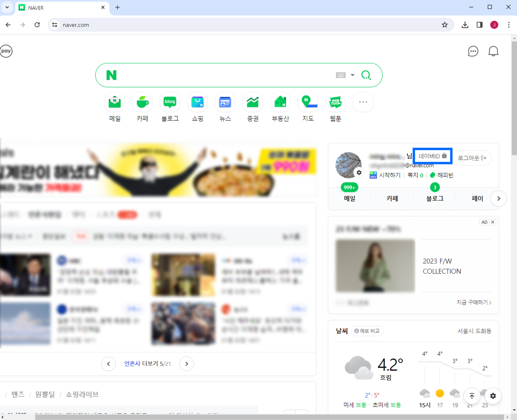Click the 로그아웃 logout button
517x420 pixels.
coord(472,158)
